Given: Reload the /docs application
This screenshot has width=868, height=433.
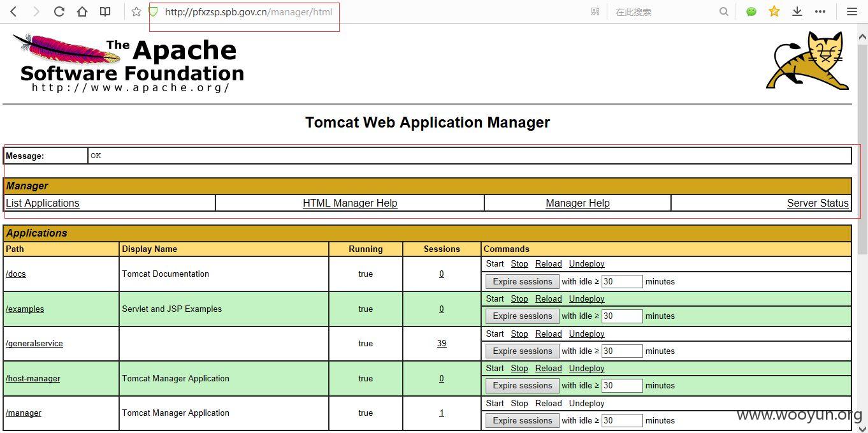Looking at the screenshot, I should [549, 263].
